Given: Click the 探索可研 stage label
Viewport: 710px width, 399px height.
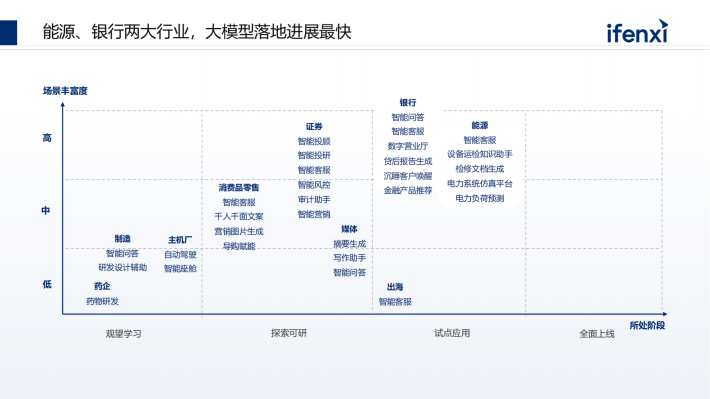Looking at the screenshot, I should coord(289,333).
